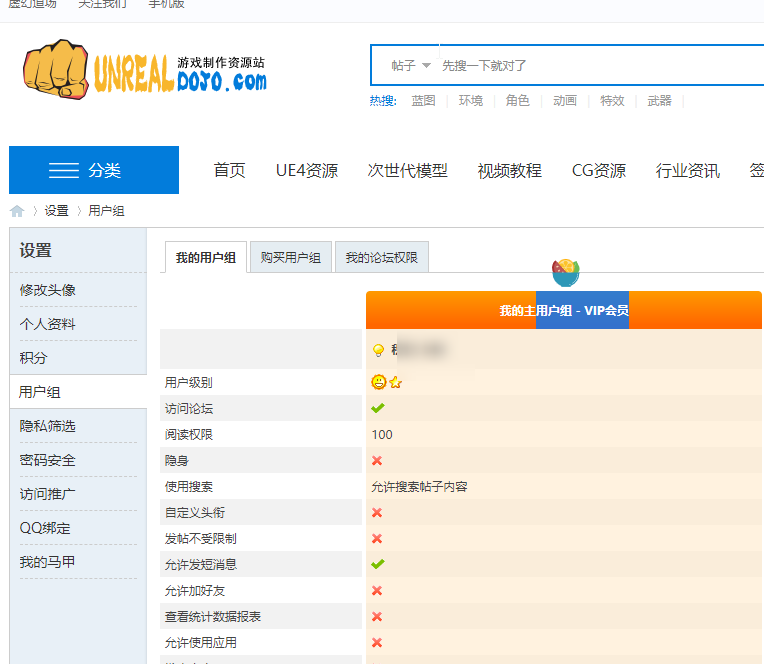Open 视频教程 navigation item
The width and height of the screenshot is (764, 664).
pyautogui.click(x=509, y=171)
